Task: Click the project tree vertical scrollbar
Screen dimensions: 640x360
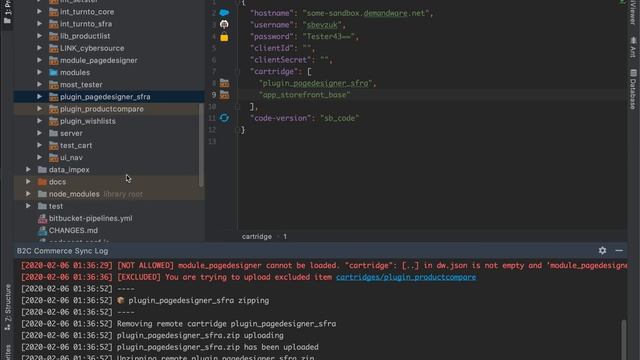Action: tap(201, 145)
